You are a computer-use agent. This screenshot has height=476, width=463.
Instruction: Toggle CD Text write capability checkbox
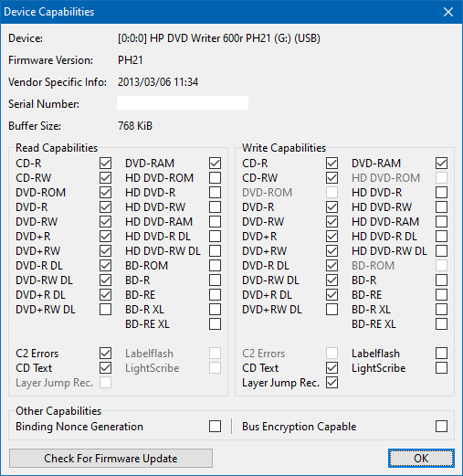click(x=331, y=367)
